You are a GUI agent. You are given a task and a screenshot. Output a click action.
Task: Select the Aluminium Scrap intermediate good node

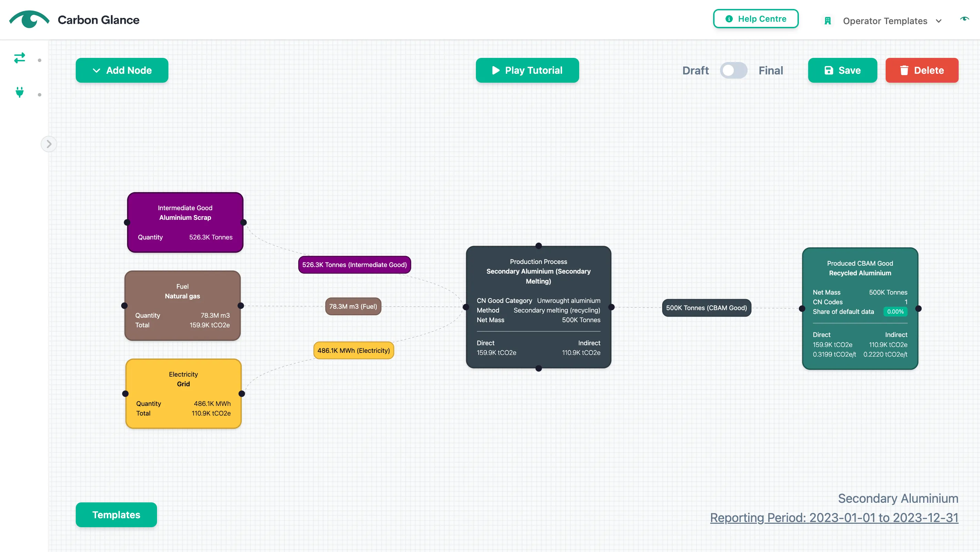pos(185,222)
